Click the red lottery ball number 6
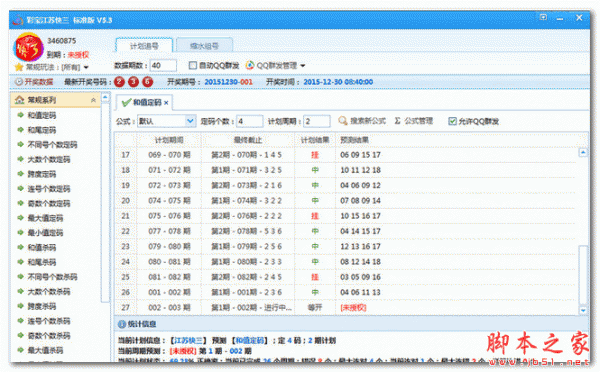This screenshot has width=600, height=372. point(147,82)
